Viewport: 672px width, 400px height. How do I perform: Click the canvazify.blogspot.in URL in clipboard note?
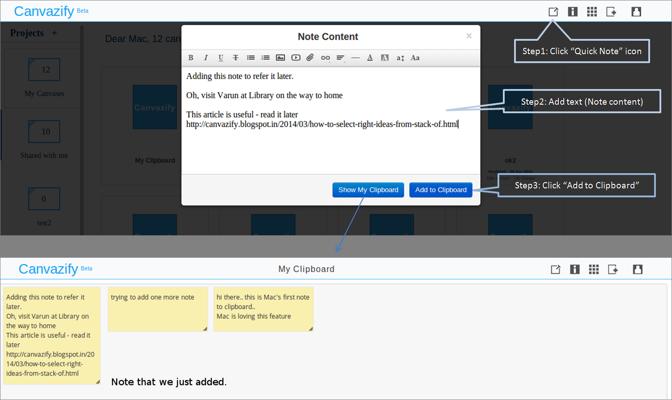(x=50, y=364)
